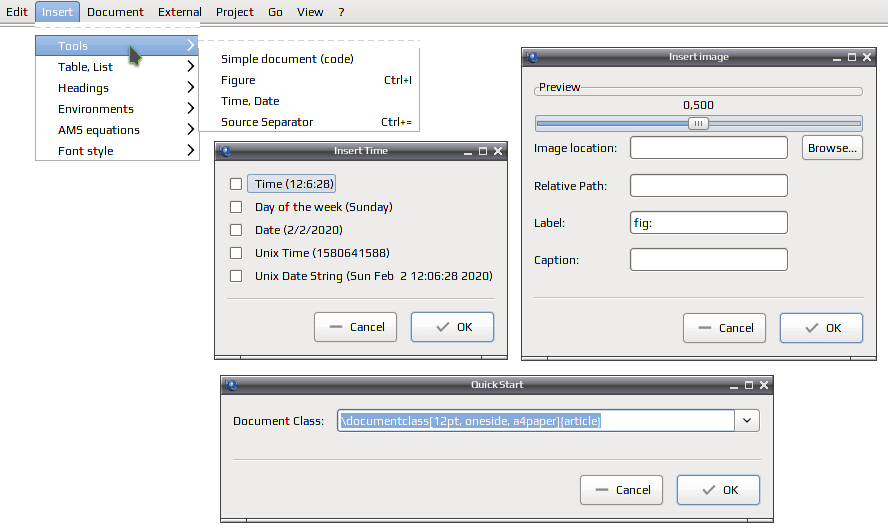Image resolution: width=888 pixels, height=531 pixels.
Task: Open the External menu
Action: pyautogui.click(x=180, y=12)
